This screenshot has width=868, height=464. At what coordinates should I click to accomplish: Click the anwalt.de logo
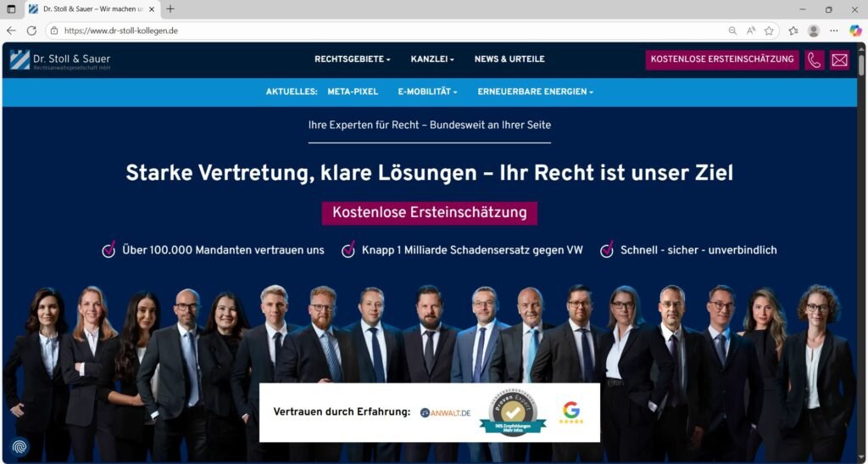coord(445,412)
